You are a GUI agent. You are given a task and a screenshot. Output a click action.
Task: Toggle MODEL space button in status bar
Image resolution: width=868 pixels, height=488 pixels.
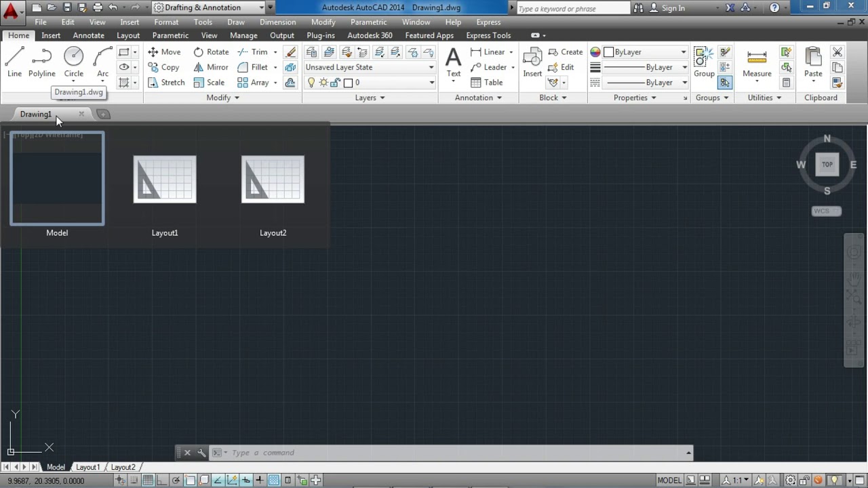coord(669,481)
